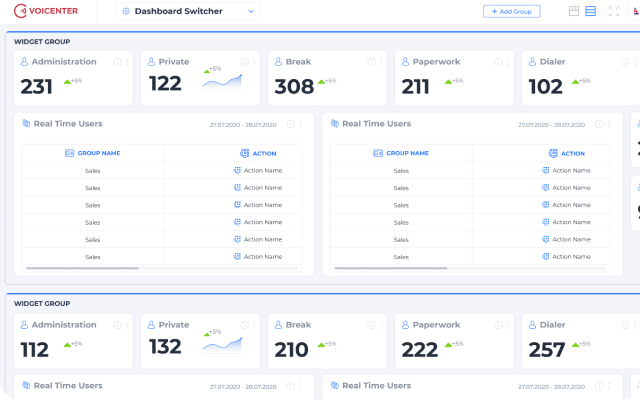Click the value 308 in Break card
The height and width of the screenshot is (400, 640).
click(x=294, y=87)
